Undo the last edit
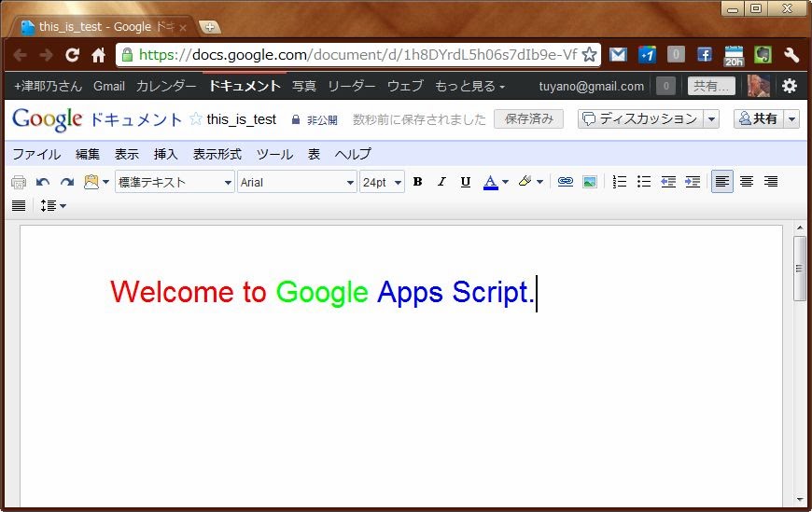Viewport: 812px width, 512px height. [x=43, y=182]
